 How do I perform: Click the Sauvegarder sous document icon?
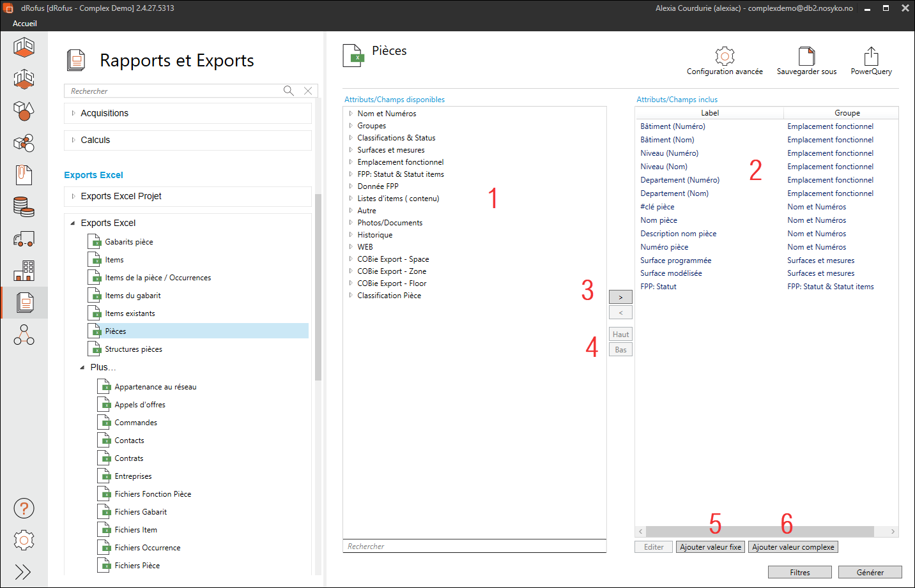point(806,56)
